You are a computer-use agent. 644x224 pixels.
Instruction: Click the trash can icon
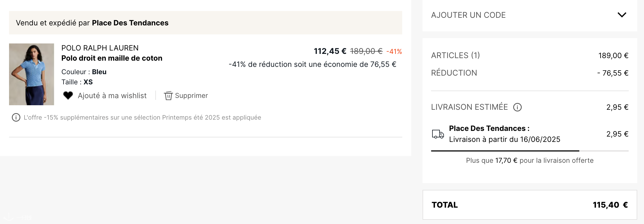coord(168,96)
